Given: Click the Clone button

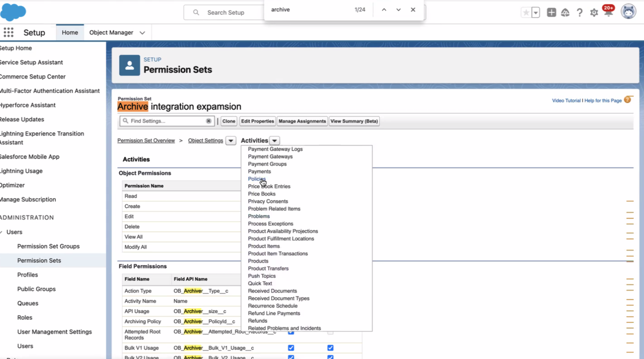Looking at the screenshot, I should click(x=228, y=121).
